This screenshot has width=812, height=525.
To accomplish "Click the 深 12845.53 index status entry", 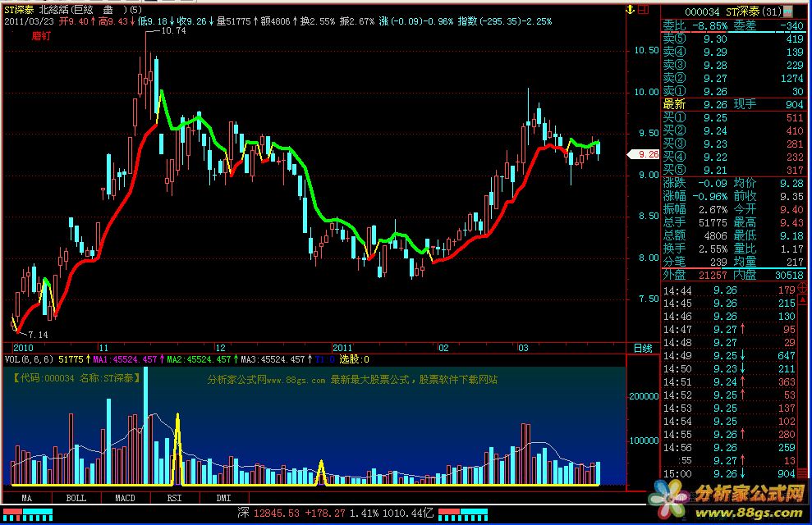I will 268,513.
